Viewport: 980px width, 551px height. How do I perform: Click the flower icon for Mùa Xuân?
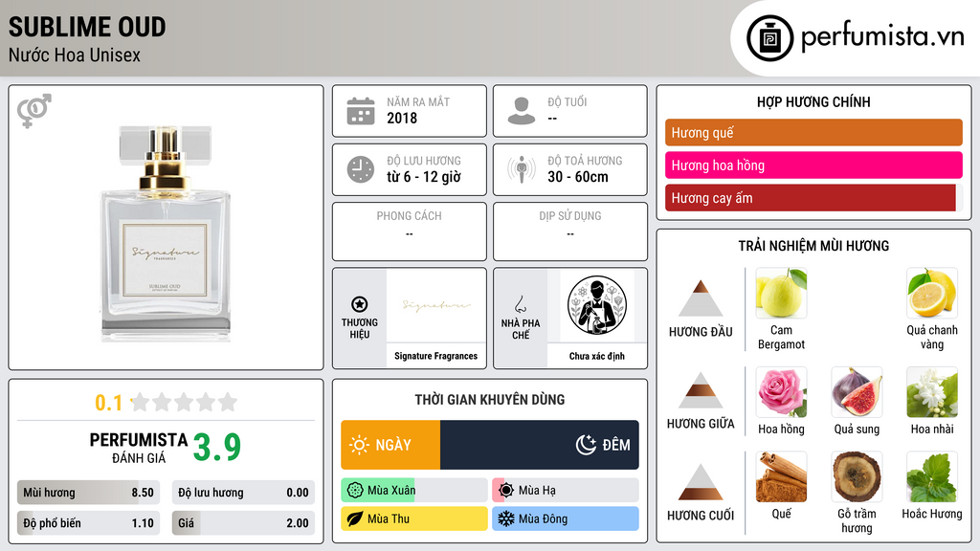355,490
